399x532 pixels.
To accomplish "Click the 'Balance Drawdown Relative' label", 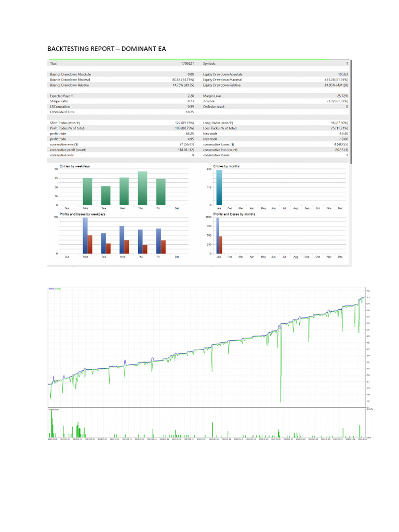I will tap(70, 85).
